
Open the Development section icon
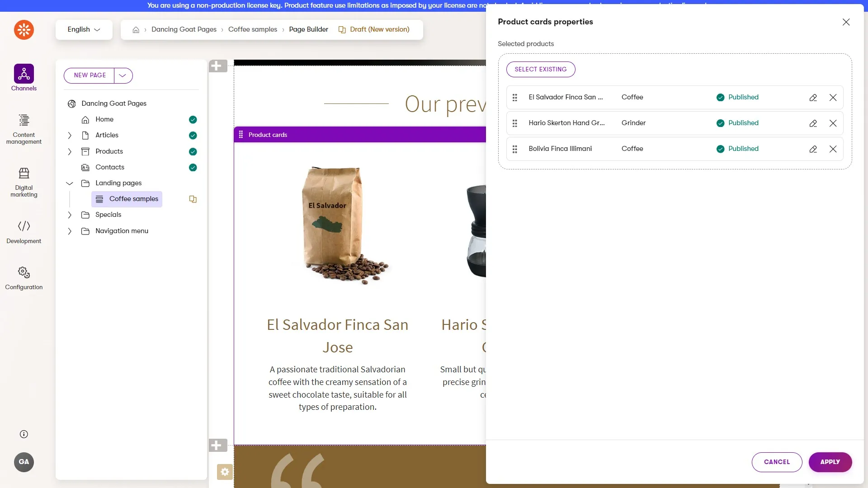point(24,226)
